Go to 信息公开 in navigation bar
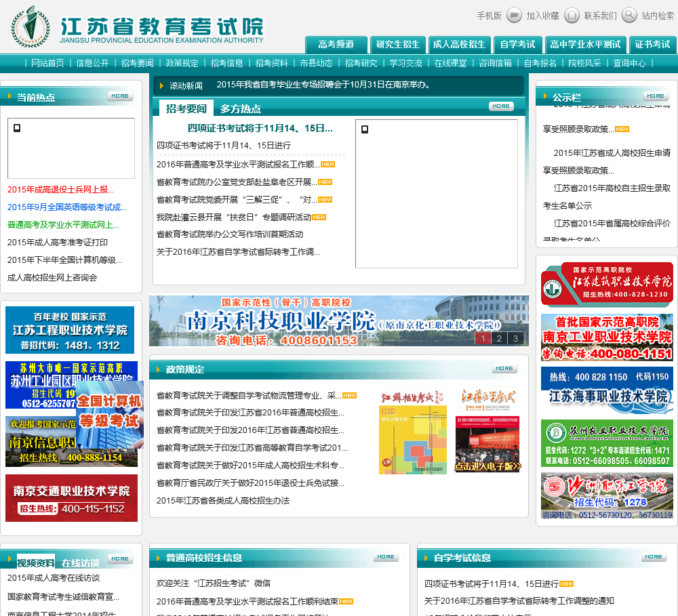The width and height of the screenshot is (678, 616). click(92, 63)
